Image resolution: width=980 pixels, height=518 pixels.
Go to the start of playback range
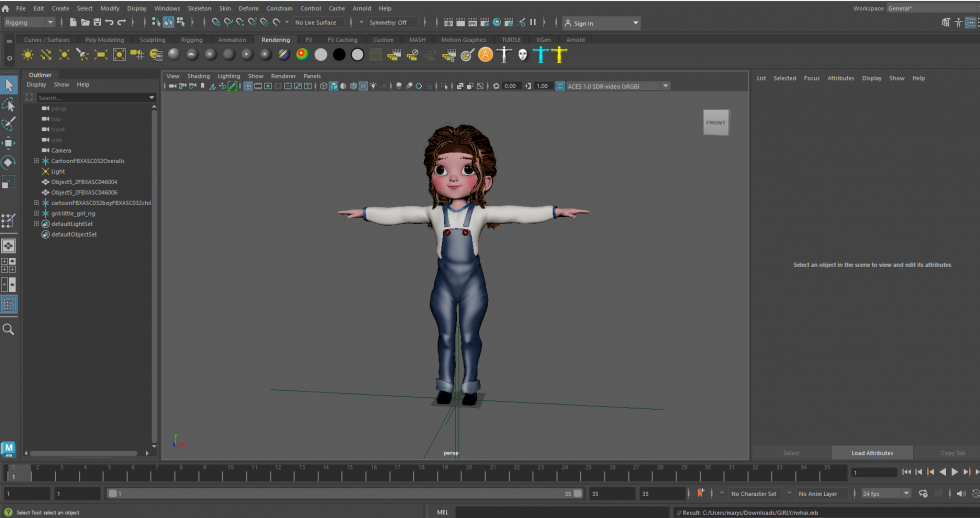(x=907, y=472)
